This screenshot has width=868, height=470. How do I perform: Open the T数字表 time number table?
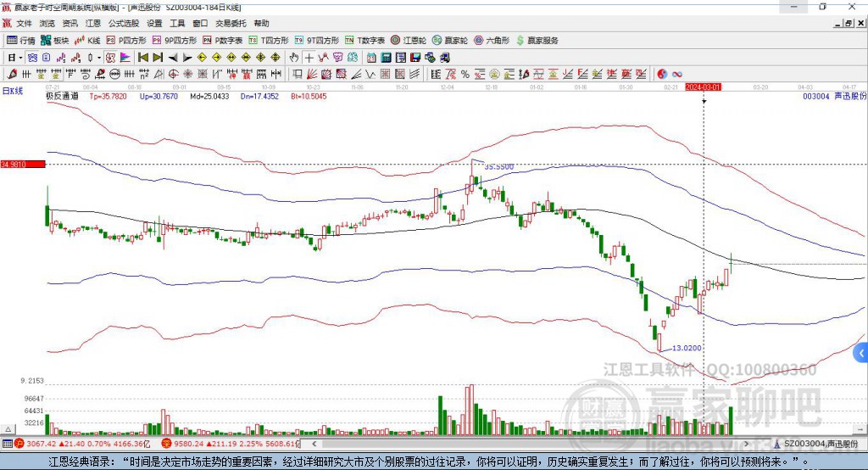click(364, 41)
